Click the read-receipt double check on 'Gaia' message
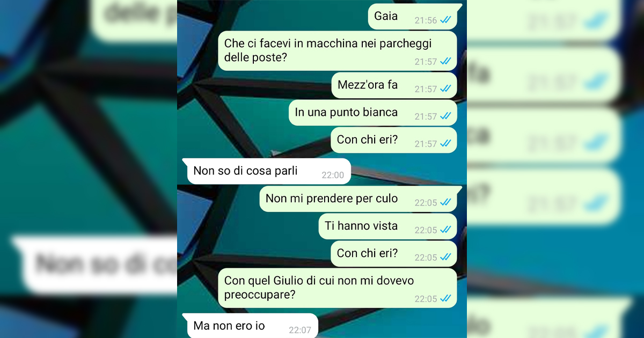This screenshot has width=644, height=338. (x=445, y=20)
